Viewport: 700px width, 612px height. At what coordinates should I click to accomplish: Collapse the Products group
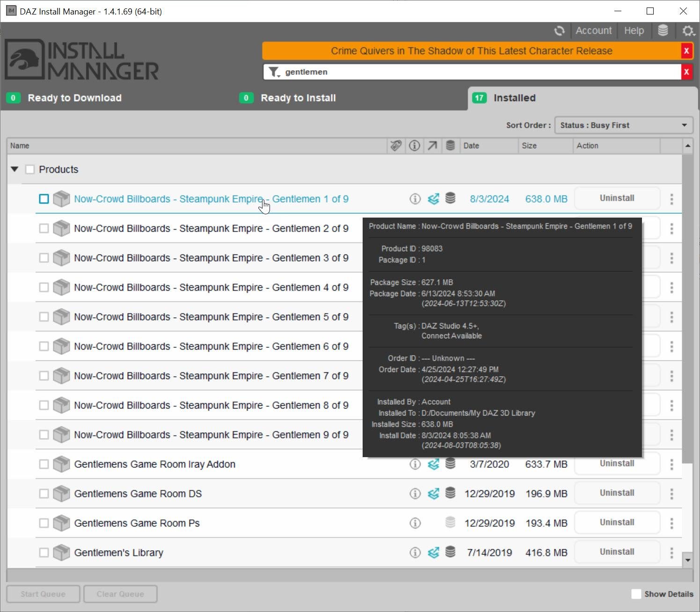15,169
